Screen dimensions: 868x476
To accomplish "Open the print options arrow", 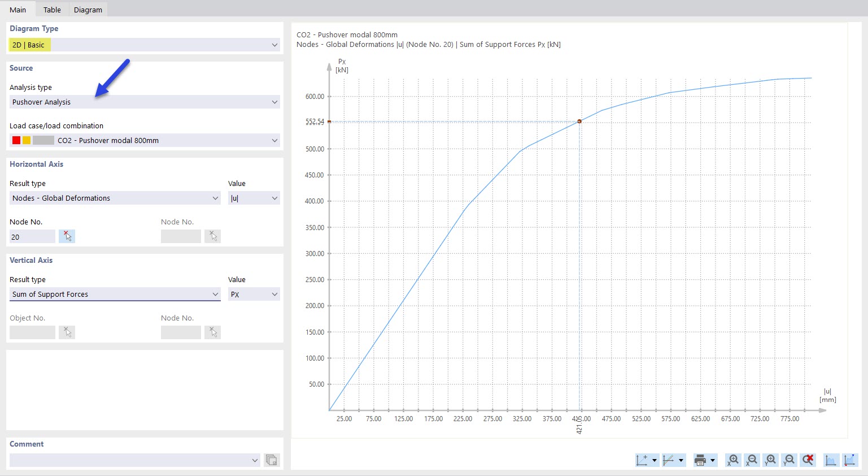I will (x=713, y=461).
